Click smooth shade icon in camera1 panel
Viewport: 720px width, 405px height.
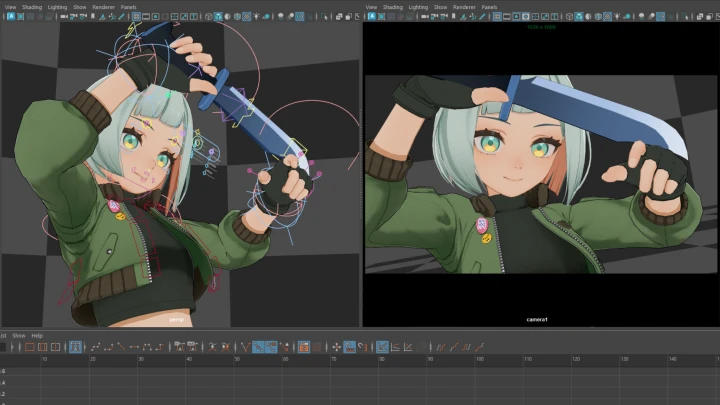(x=579, y=17)
